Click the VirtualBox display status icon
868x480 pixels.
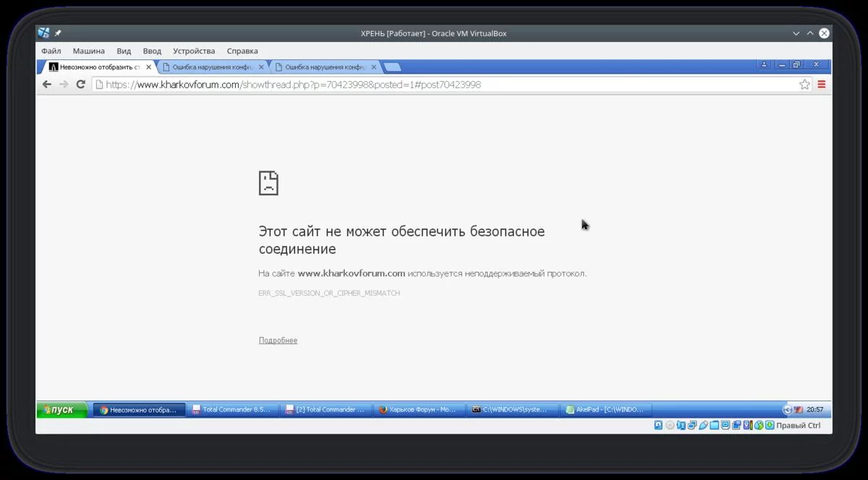tap(726, 426)
